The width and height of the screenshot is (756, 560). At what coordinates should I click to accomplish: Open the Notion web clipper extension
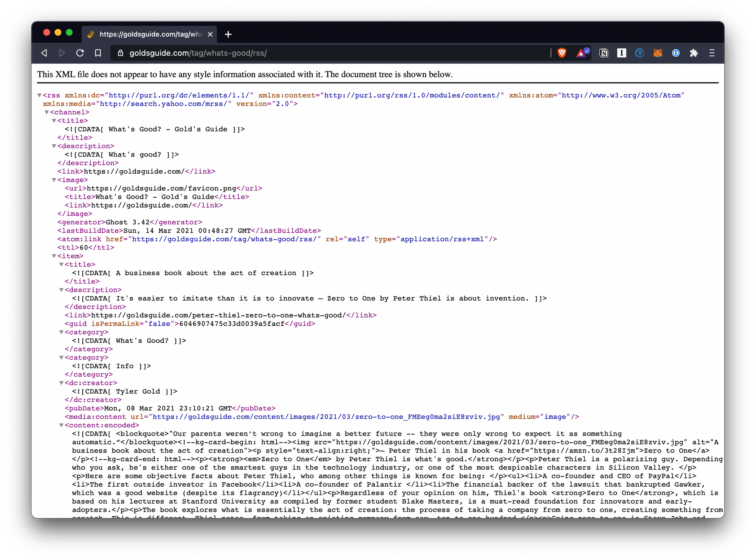[604, 53]
